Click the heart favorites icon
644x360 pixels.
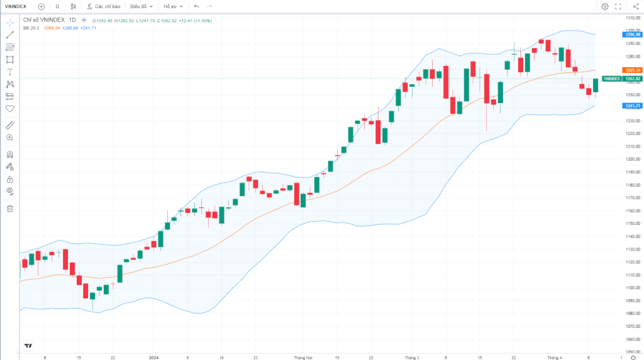click(10, 109)
